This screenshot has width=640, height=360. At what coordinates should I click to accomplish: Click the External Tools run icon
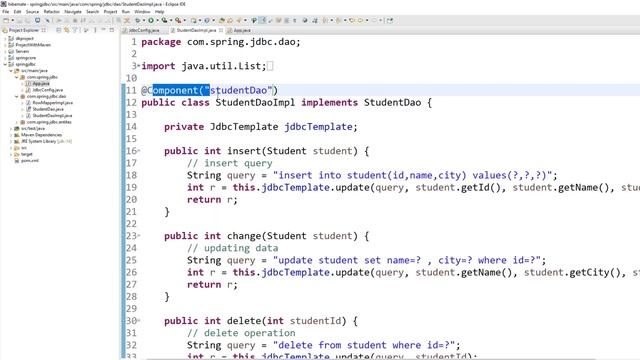click(x=178, y=20)
